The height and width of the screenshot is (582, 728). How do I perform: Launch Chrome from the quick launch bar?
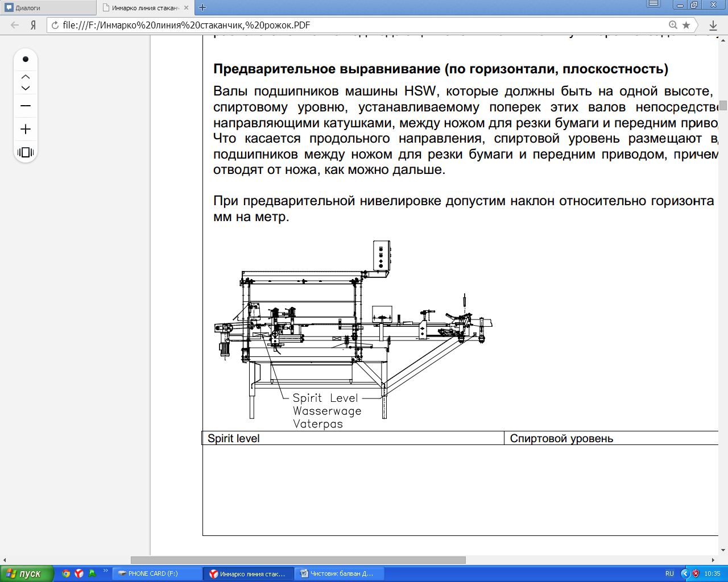pyautogui.click(x=66, y=573)
